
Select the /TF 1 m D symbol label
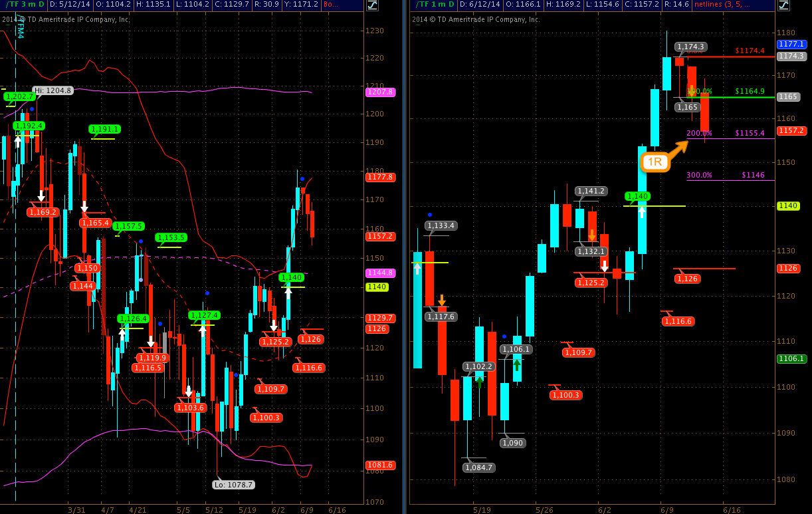tap(435, 5)
